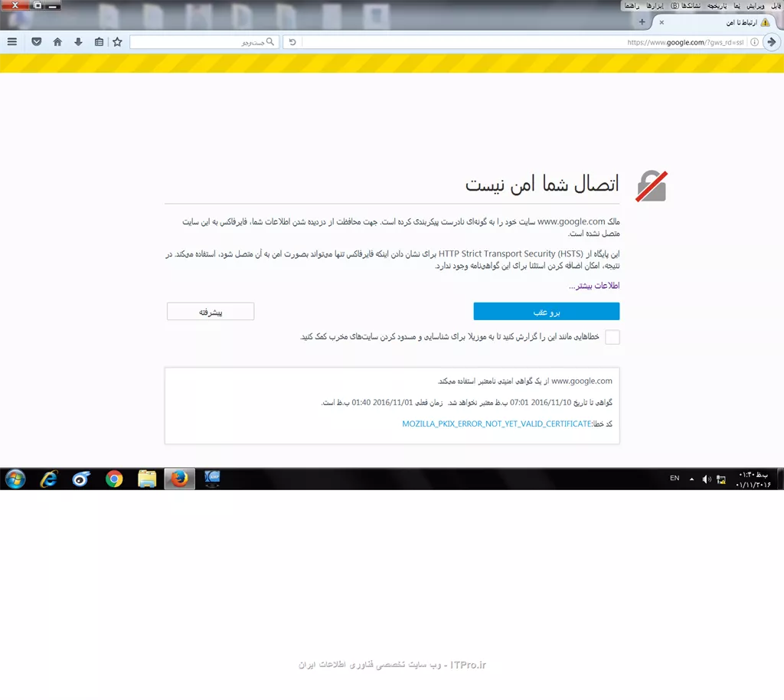Screen dimensions: 784x700
Task: Open the monitor app taskbar icon
Action: pyautogui.click(x=212, y=479)
